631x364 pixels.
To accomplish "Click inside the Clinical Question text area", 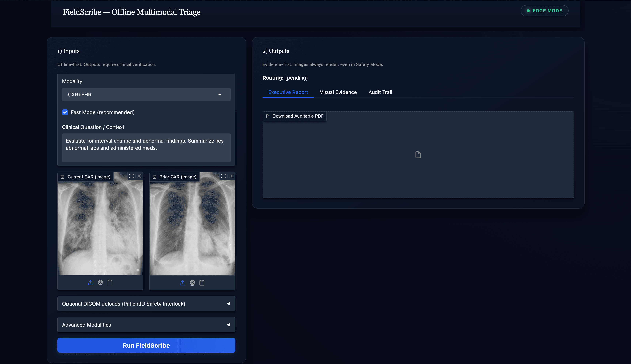I will click(x=146, y=147).
